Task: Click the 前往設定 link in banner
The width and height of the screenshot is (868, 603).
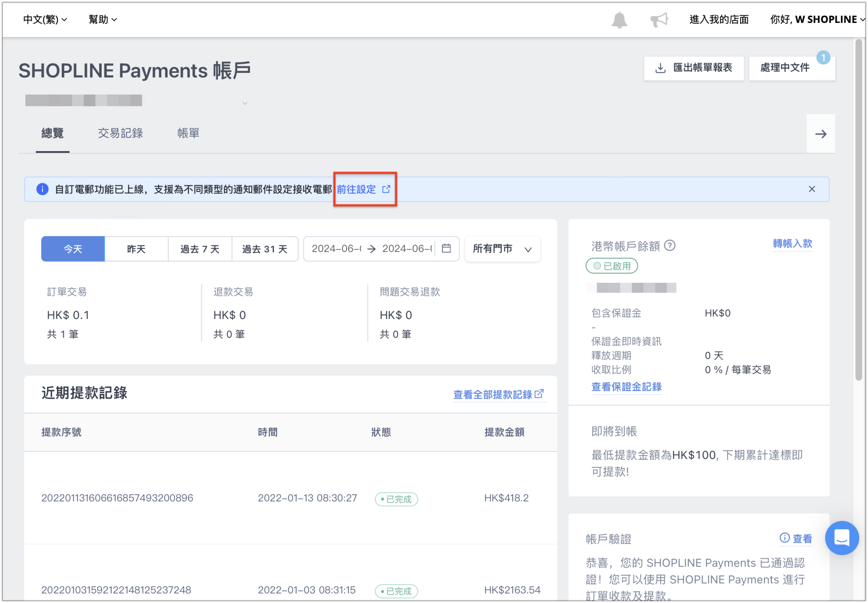Action: coord(363,189)
